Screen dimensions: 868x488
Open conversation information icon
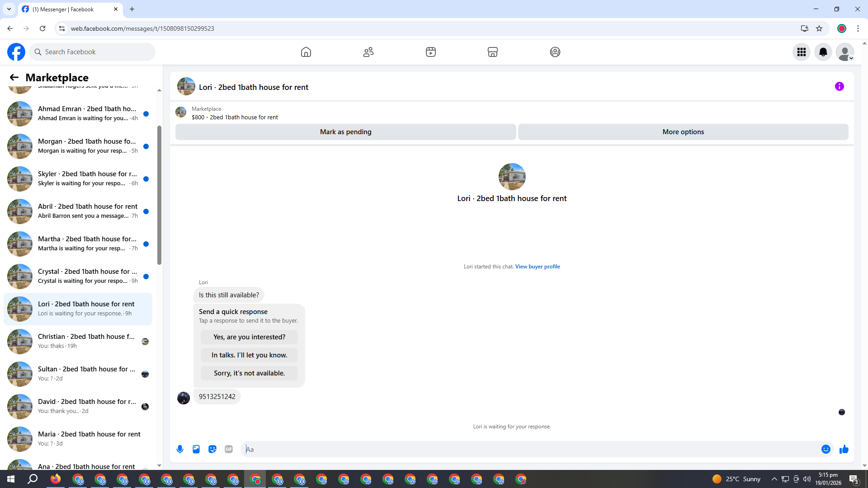840,86
